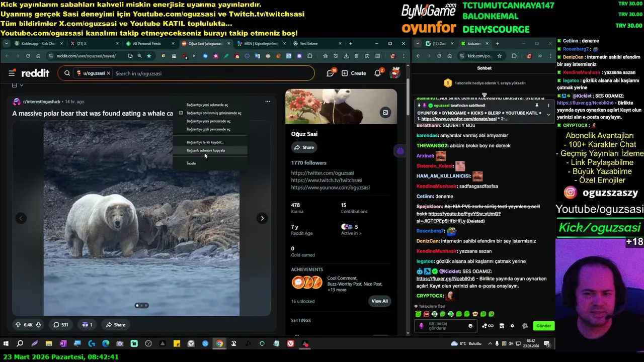Image resolution: width=644 pixels, height=362 pixels.
Task: Unpin the pinned chat message
Action: [537, 106]
